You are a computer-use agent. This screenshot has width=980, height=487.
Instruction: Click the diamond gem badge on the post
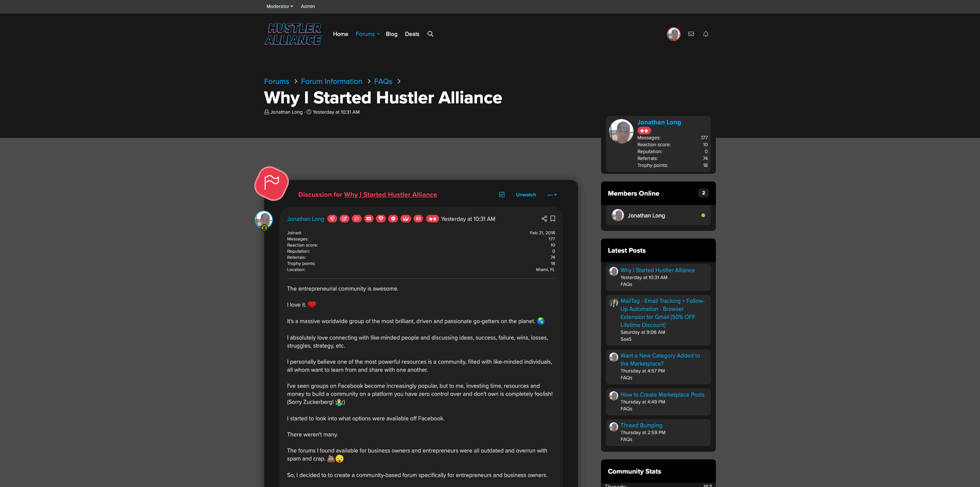381,219
